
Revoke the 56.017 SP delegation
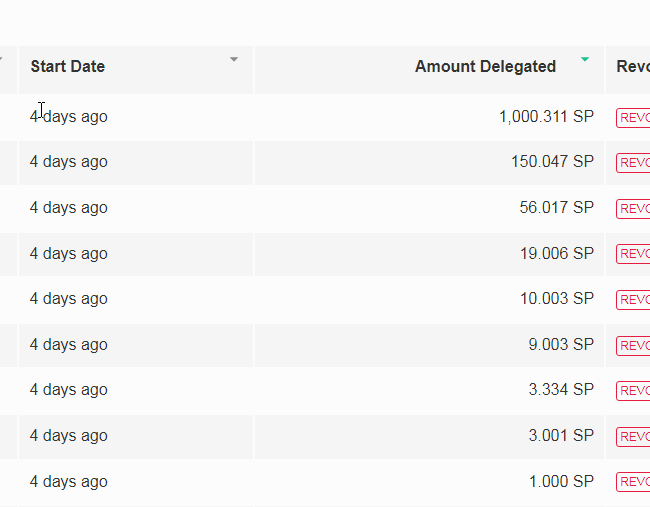pyautogui.click(x=634, y=208)
